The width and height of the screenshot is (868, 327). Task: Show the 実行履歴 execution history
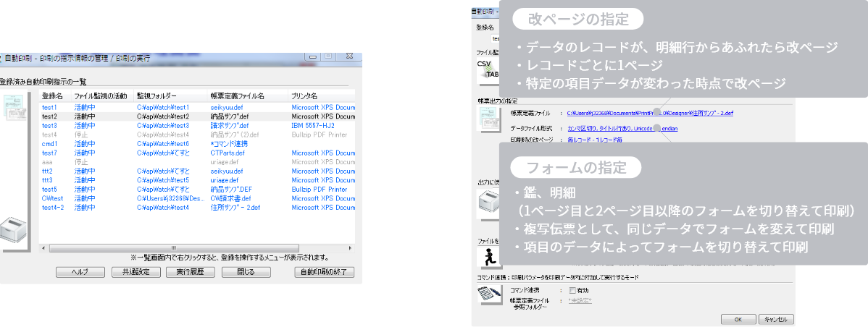pyautogui.click(x=190, y=272)
